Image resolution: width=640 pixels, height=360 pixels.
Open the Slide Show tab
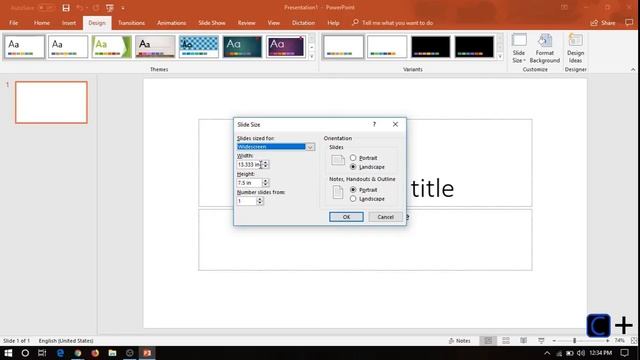211,23
